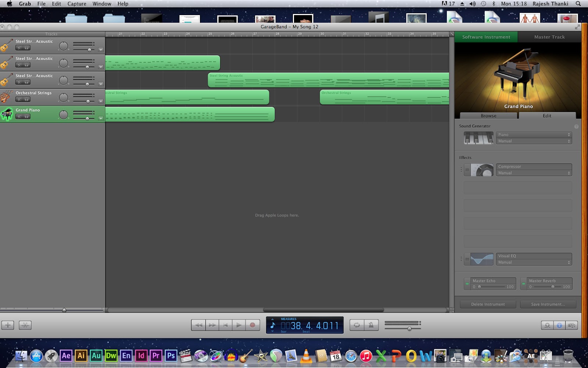Image resolution: width=588 pixels, height=368 pixels.
Task: Open the Compressor Manual preset dropdown
Action: 534,173
